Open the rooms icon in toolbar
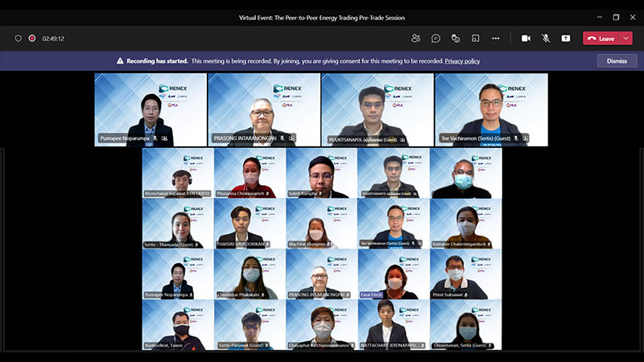Image resolution: width=644 pixels, height=362 pixels. click(476, 38)
